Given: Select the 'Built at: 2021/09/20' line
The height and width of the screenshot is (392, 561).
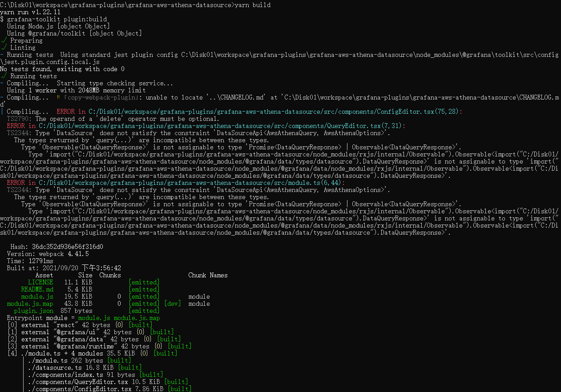Looking at the screenshot, I should tap(64, 268).
